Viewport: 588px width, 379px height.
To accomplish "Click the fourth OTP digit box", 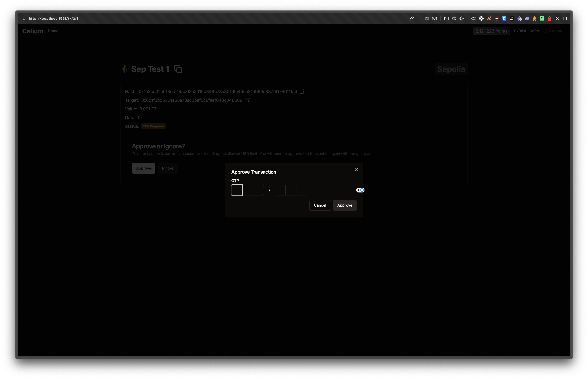I will pyautogui.click(x=280, y=190).
